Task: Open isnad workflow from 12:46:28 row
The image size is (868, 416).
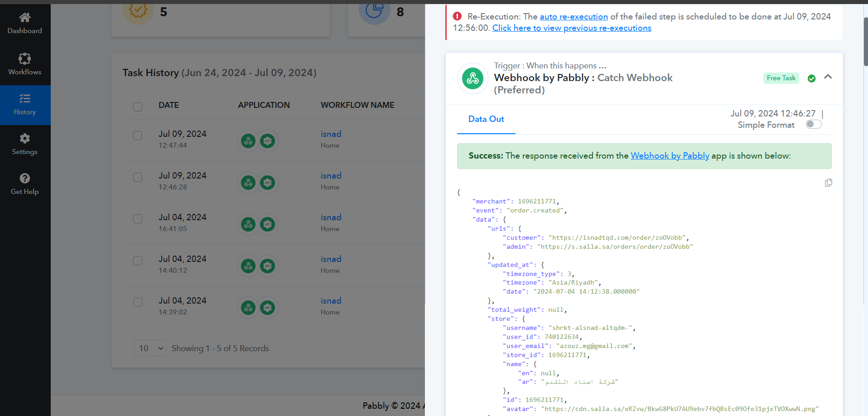Action: coord(331,176)
